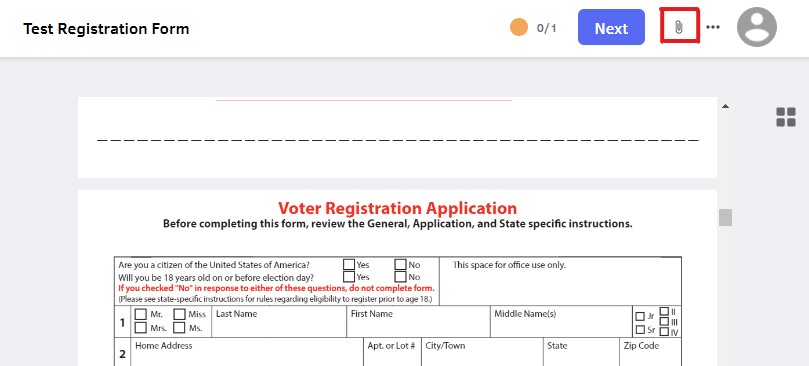
Task: Click the orange progress status circle
Action: [519, 27]
